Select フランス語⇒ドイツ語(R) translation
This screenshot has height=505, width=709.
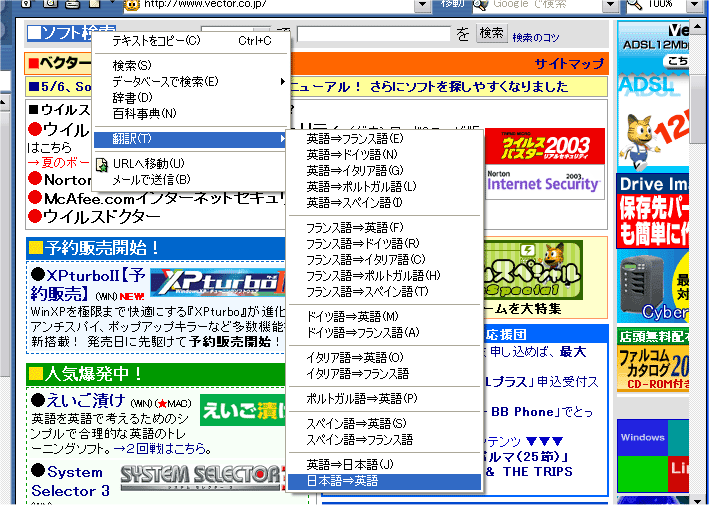pyautogui.click(x=384, y=243)
